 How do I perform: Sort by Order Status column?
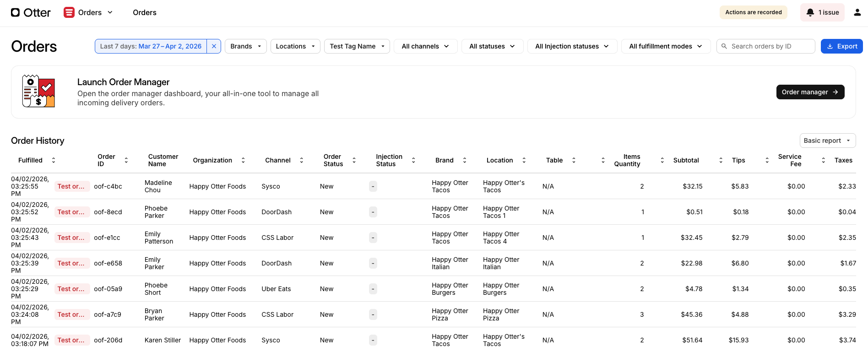point(354,160)
